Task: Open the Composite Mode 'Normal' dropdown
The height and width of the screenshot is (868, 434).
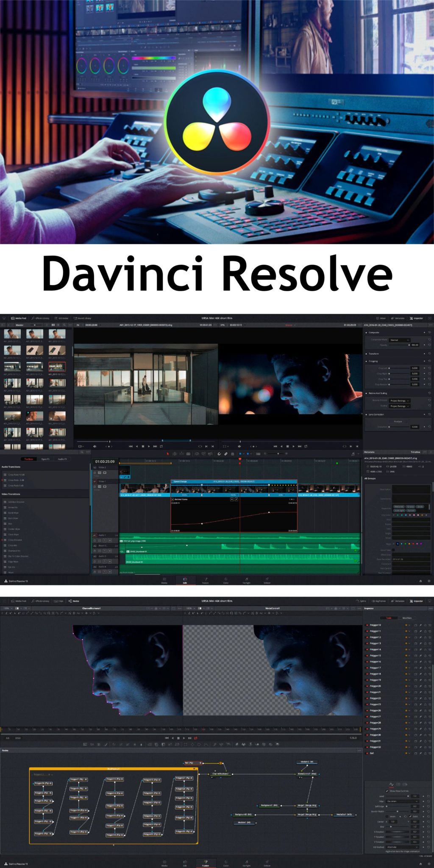Action: pyautogui.click(x=400, y=340)
